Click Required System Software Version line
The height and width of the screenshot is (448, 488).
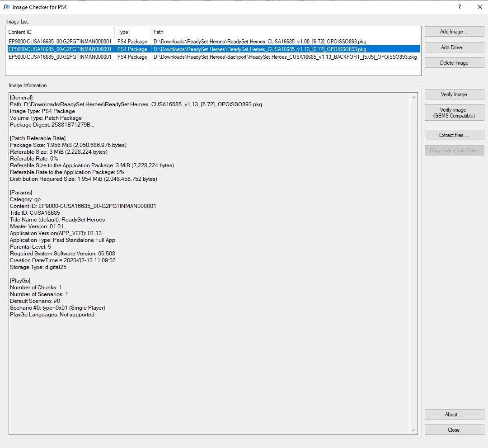pos(62,254)
